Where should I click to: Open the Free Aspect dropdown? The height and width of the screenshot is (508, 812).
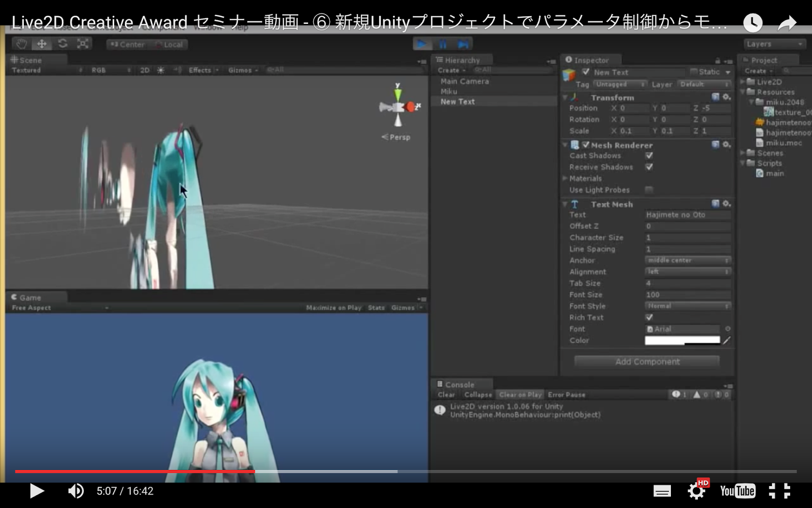point(60,308)
